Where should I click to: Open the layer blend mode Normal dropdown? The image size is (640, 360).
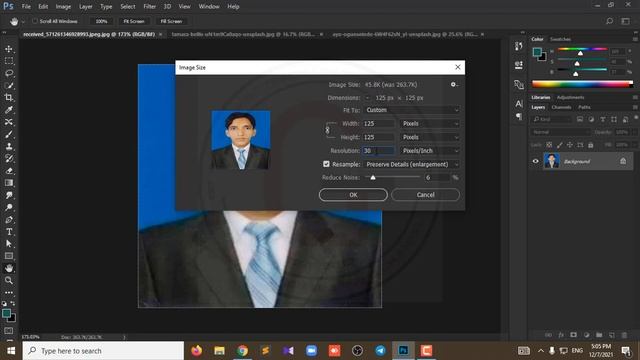[x=560, y=132]
